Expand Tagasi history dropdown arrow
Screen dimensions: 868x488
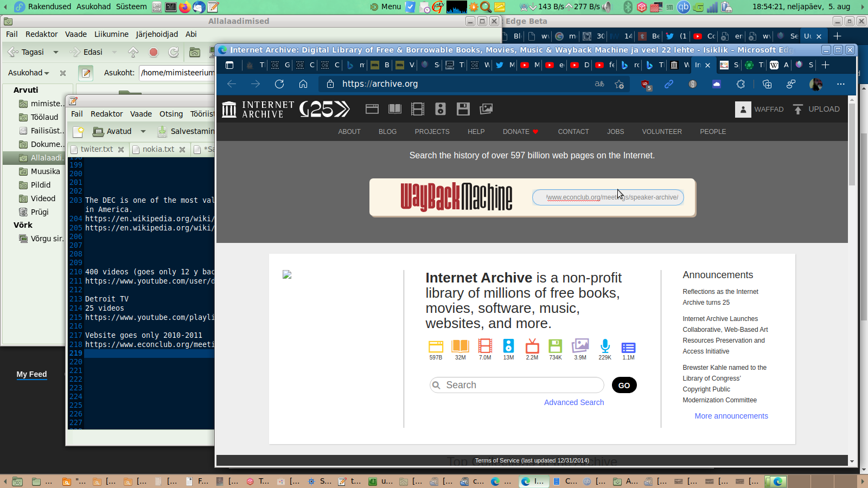point(55,52)
